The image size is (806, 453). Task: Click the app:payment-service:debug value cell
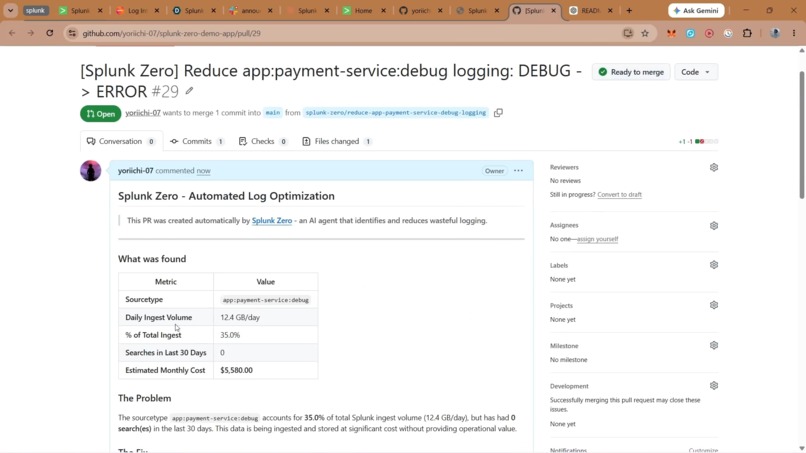(x=266, y=300)
